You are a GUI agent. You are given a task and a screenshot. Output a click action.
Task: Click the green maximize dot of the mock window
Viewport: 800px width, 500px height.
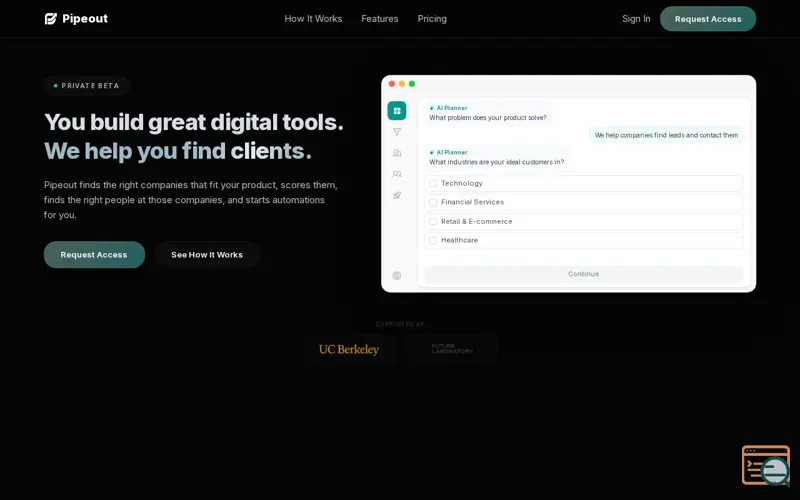412,84
